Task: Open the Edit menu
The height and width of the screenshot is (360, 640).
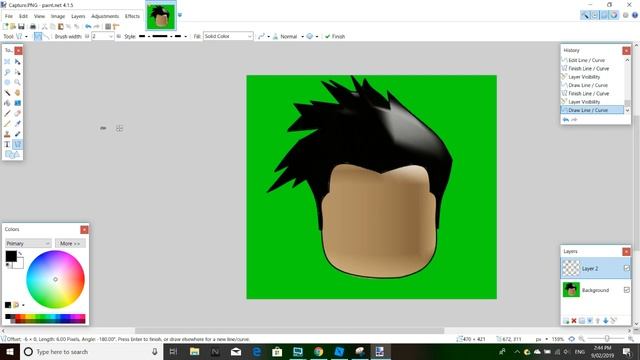Action: 23,16
